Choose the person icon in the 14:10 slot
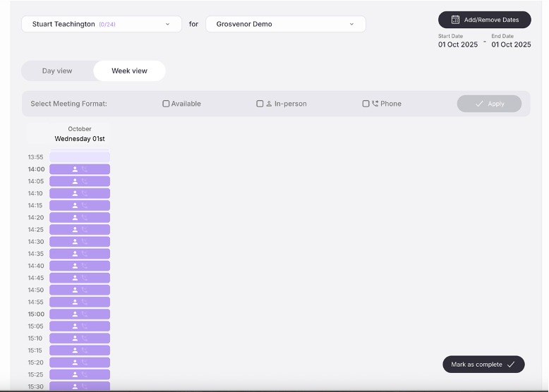The width and height of the screenshot is (549, 392). point(75,193)
